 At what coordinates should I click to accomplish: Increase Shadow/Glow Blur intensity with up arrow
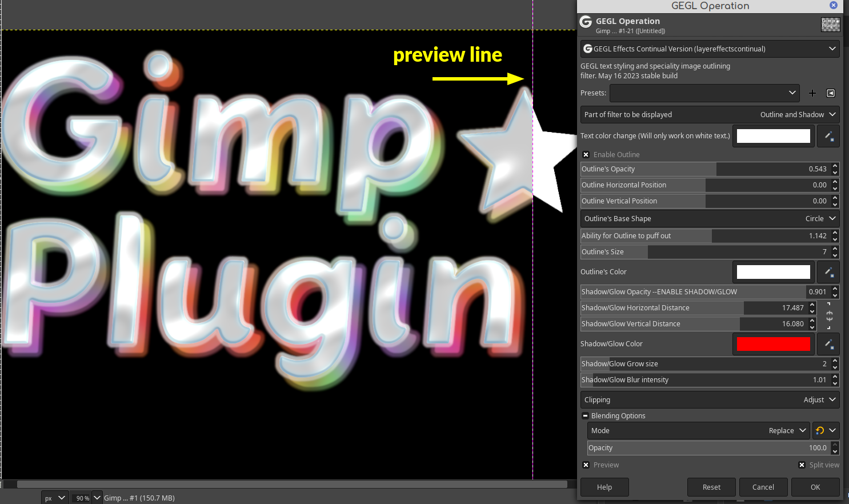tap(835, 377)
